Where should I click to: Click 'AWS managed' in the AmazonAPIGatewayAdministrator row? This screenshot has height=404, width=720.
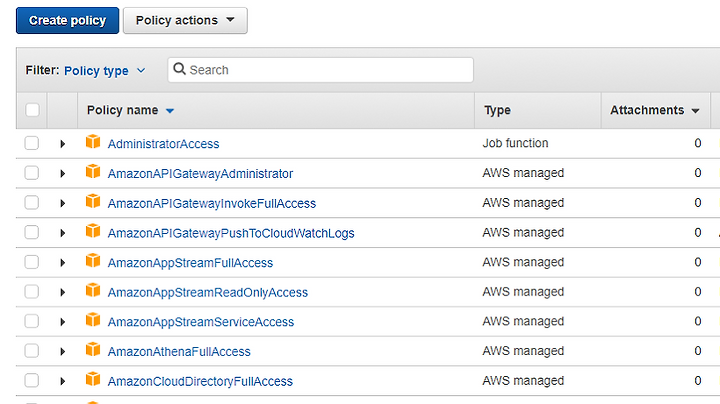[523, 173]
